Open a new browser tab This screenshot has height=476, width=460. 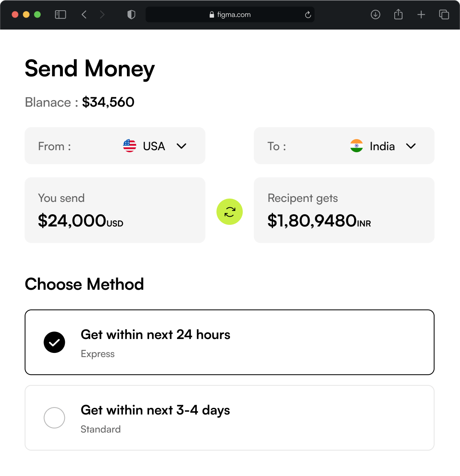421,14
